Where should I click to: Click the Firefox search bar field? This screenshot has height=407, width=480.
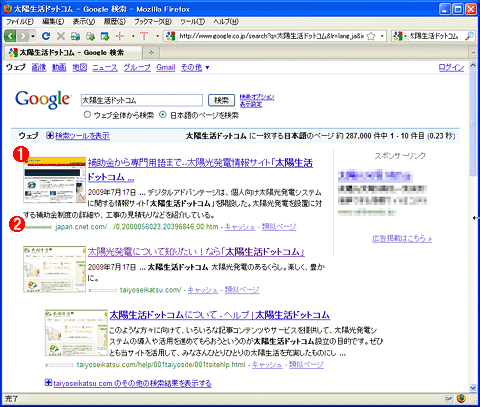[x=435, y=36]
